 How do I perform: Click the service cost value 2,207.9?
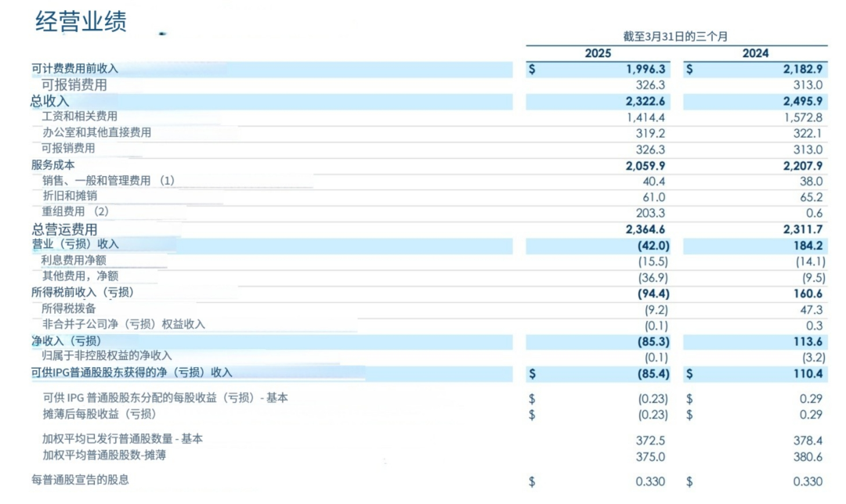pyautogui.click(x=803, y=165)
